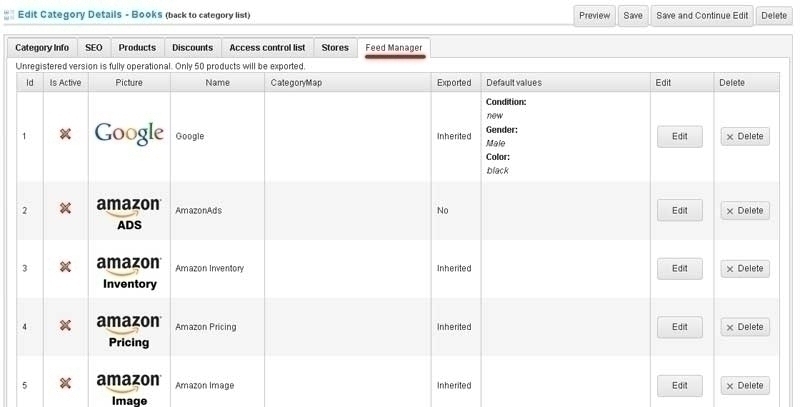Follow the back to category list link
800x407 pixels.
click(x=208, y=15)
